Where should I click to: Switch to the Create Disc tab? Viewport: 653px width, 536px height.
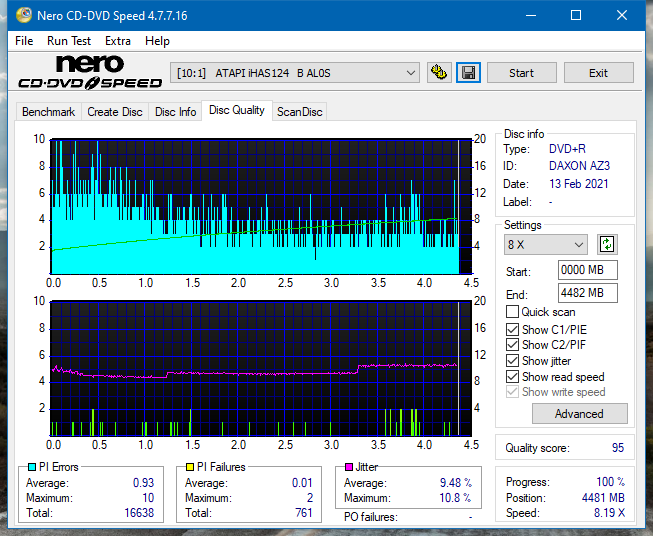(x=115, y=112)
